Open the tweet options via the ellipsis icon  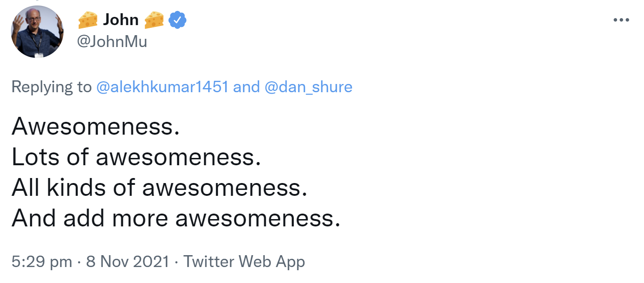[x=621, y=19]
